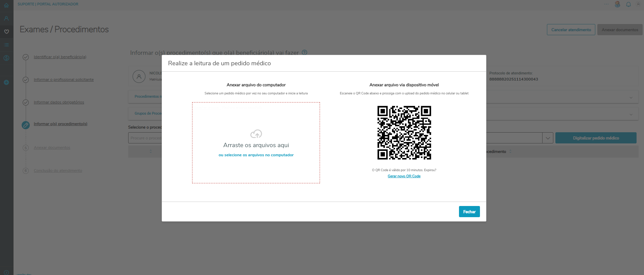Go to step Informar o profissional solicitante
This screenshot has height=275, width=644.
coord(64,79)
